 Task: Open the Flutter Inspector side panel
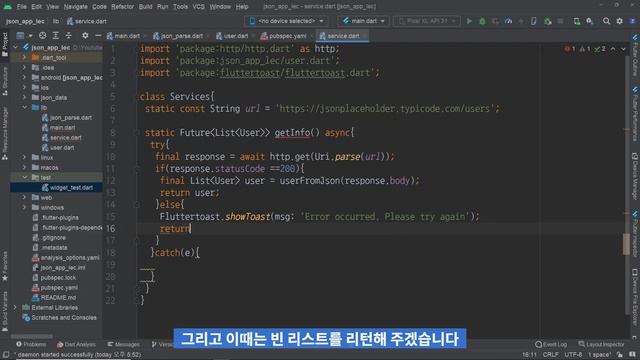(635, 233)
